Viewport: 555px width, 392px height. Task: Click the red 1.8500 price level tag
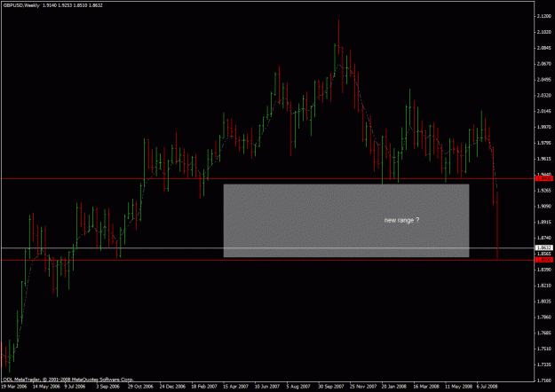544,260
